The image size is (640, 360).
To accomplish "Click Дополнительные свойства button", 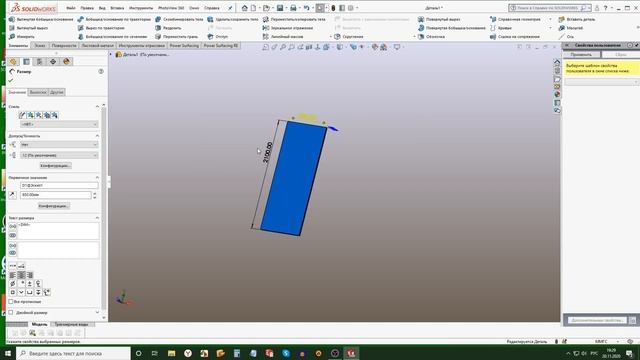I will coord(598,320).
